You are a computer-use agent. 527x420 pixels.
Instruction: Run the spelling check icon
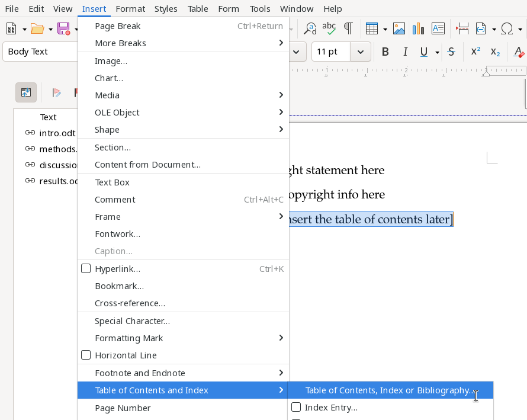[x=329, y=29]
